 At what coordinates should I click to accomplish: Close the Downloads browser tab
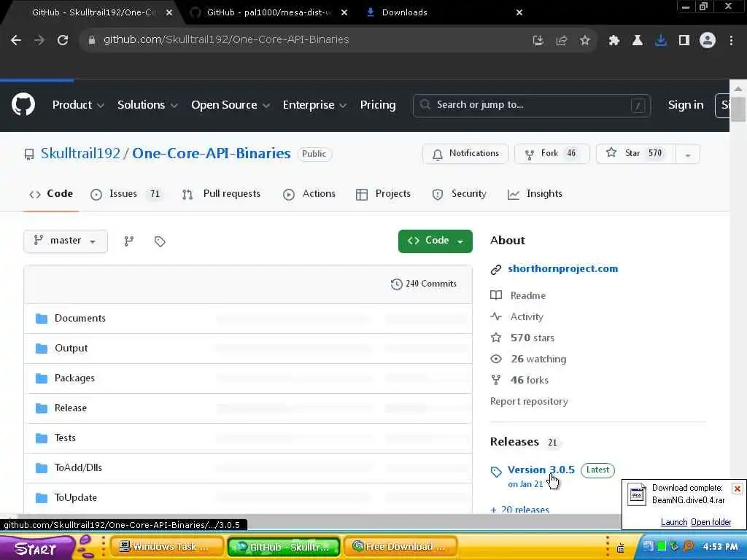point(519,12)
